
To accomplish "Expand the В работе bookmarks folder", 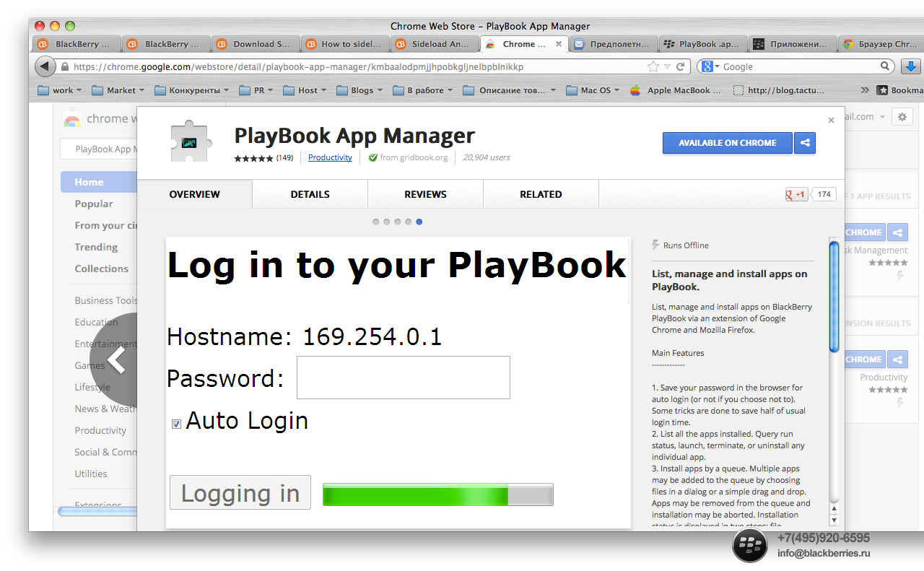I will point(423,90).
